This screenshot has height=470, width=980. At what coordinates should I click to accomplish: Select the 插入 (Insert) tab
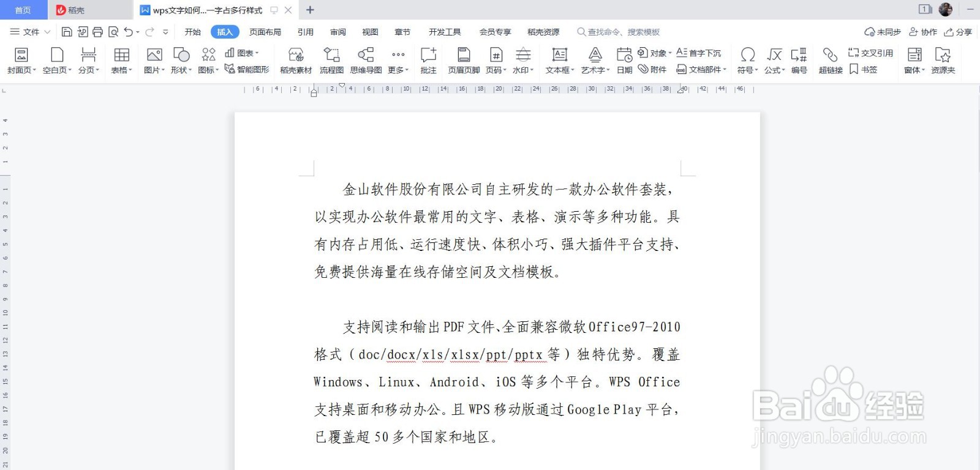point(225,32)
